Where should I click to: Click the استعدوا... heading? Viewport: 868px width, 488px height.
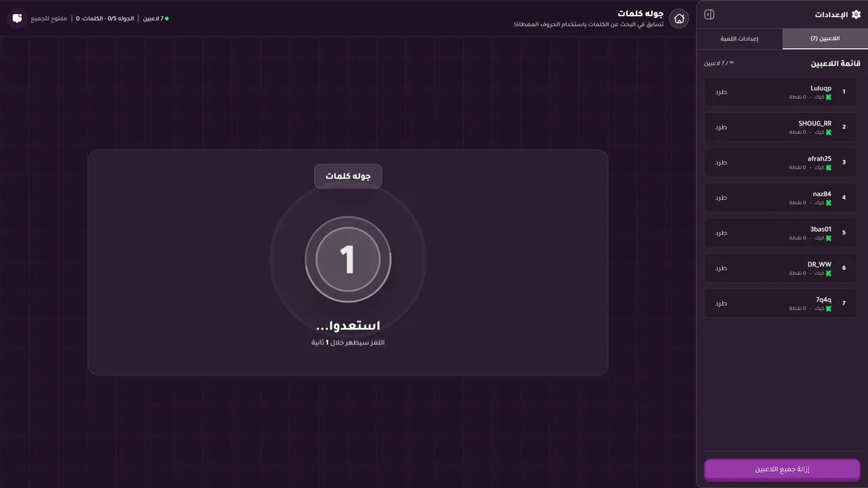tap(348, 326)
